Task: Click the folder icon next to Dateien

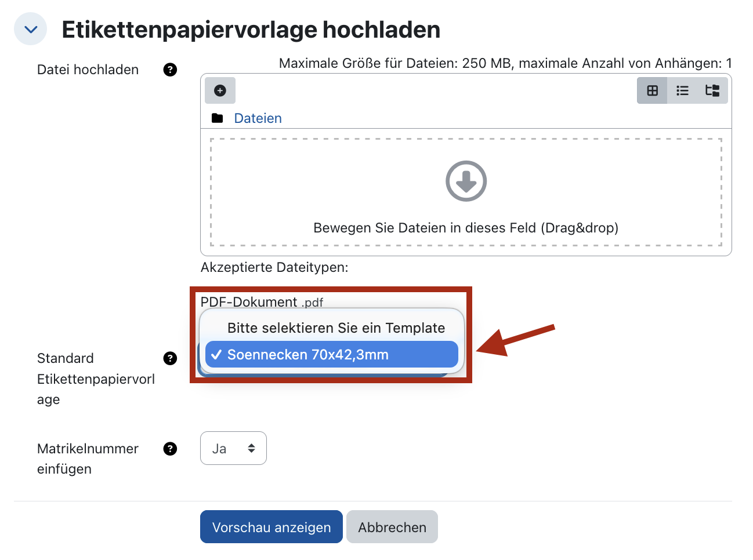Action: (216, 118)
